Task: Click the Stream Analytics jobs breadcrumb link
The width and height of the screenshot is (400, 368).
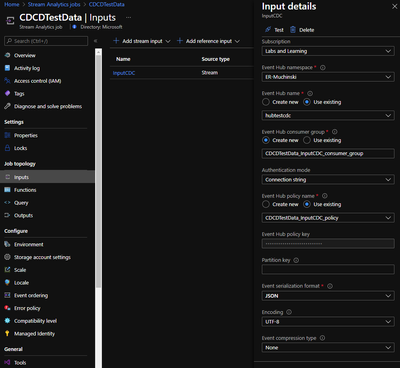Action: [x=54, y=4]
